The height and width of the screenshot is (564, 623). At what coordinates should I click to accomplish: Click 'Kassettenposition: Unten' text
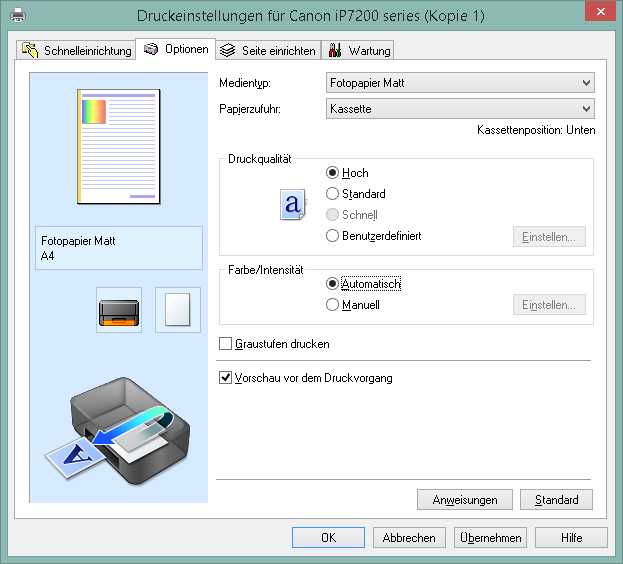tap(536, 130)
